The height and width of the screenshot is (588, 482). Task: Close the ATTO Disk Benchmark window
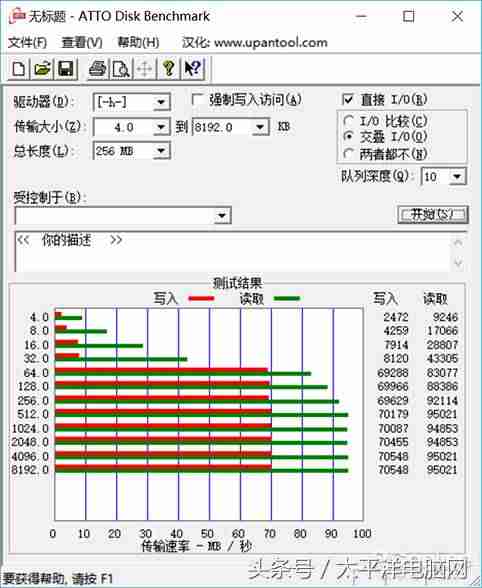(x=457, y=16)
